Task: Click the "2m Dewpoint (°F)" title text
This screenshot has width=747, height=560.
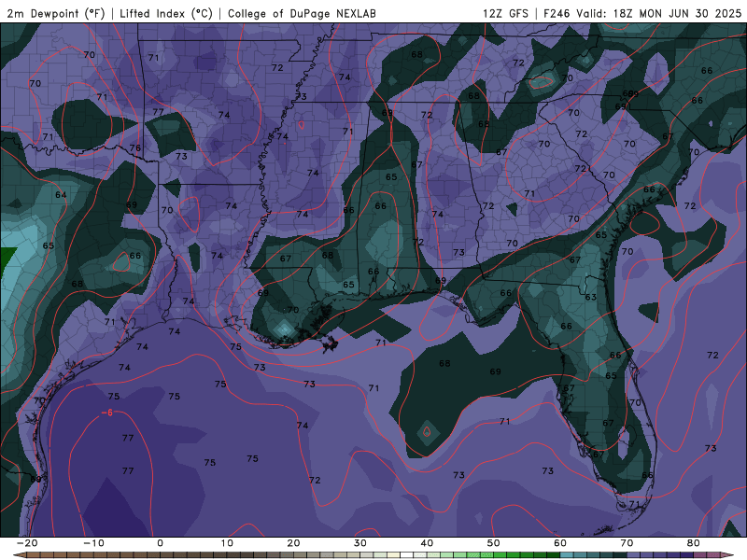Action: 56,13
